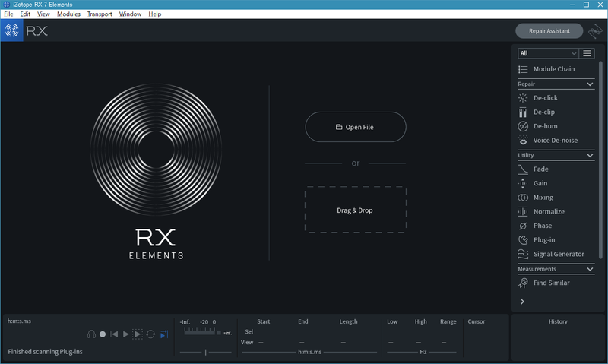Open the Module Chain icon

(x=523, y=69)
